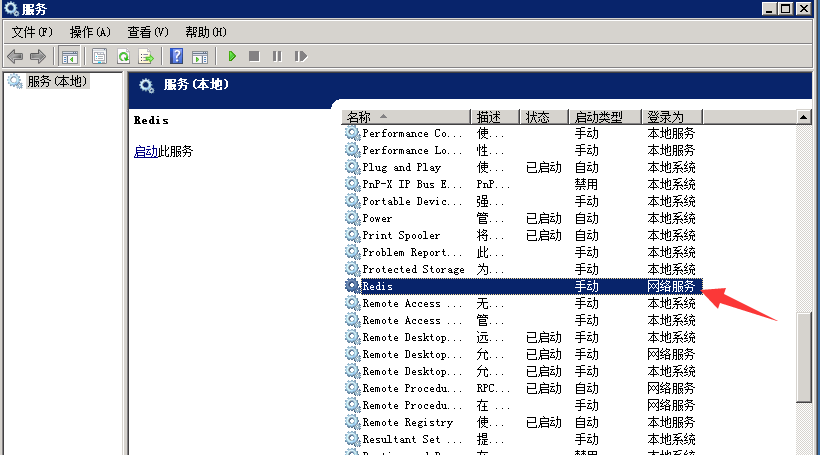Open the 文件(F) menu

pos(32,32)
